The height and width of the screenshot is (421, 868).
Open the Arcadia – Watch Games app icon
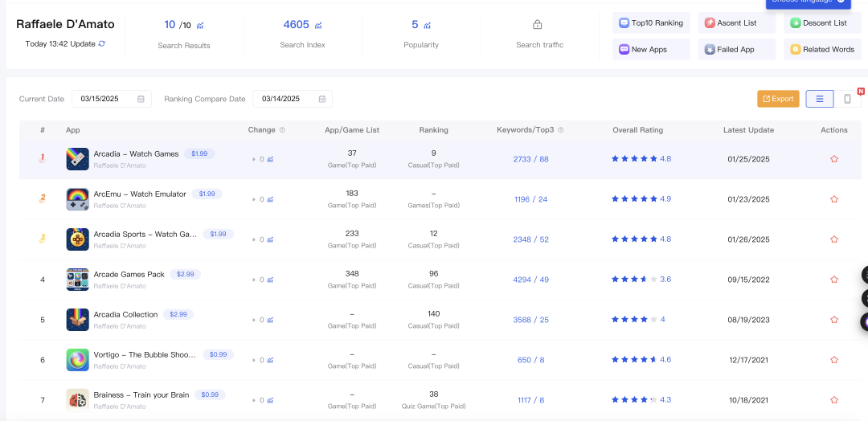(x=77, y=159)
